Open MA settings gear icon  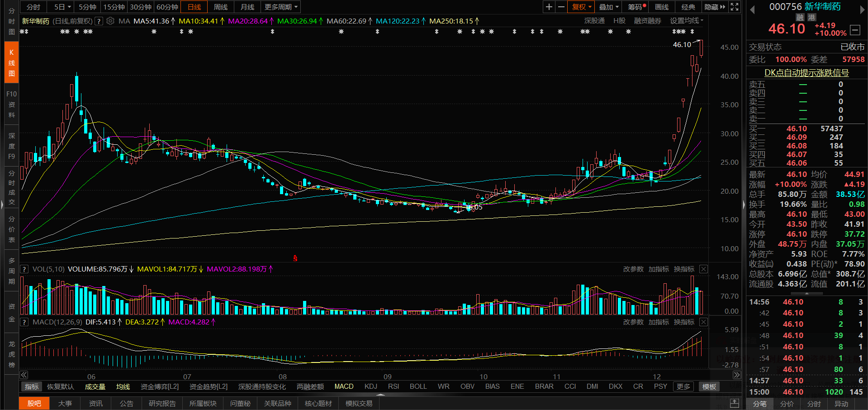[110, 21]
